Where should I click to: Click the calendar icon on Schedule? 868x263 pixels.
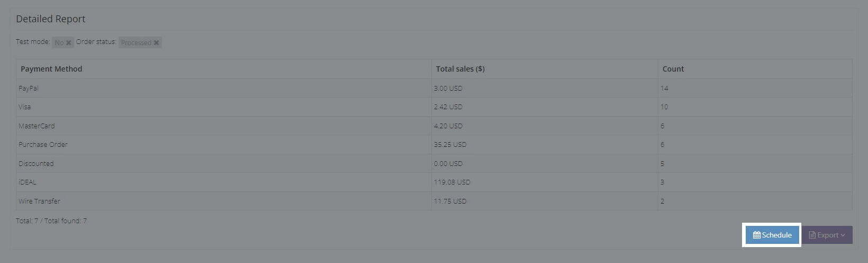pos(757,235)
